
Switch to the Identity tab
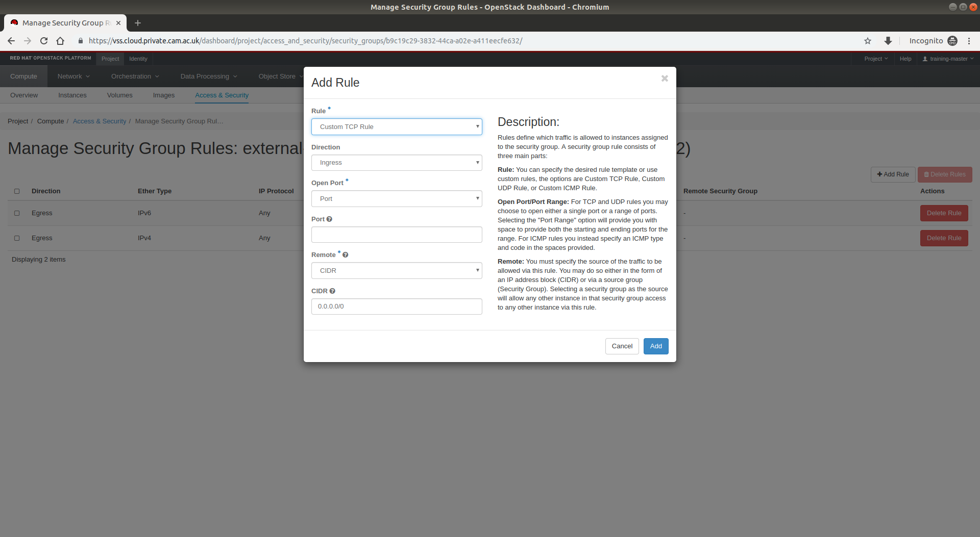138,59
